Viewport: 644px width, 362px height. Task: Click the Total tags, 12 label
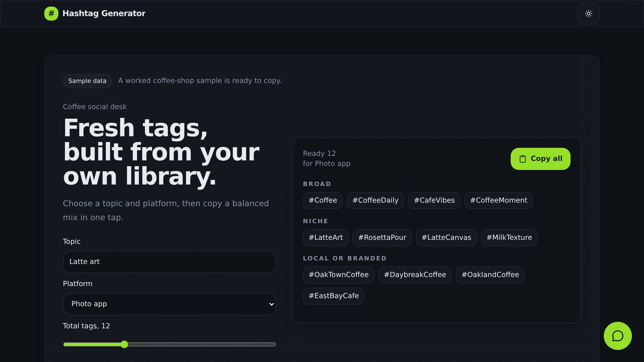click(86, 326)
